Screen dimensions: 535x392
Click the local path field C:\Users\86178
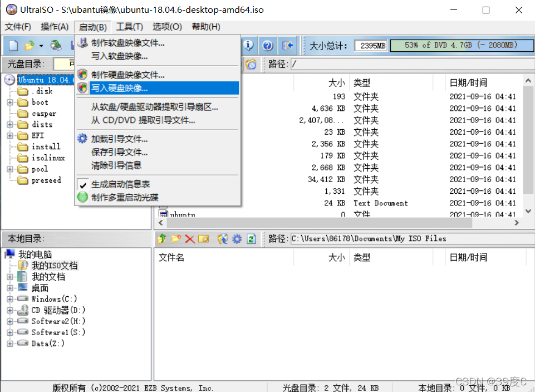click(412, 238)
